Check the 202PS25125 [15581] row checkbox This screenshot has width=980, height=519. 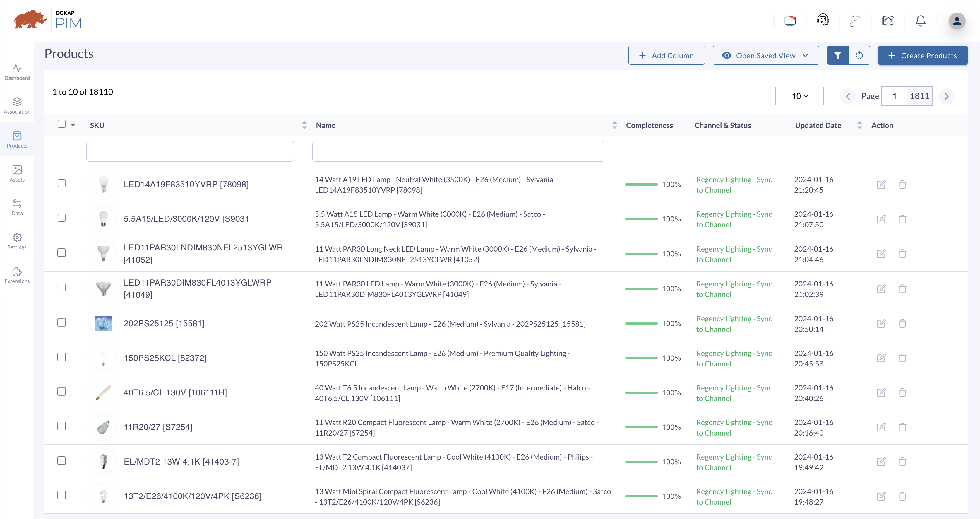pyautogui.click(x=62, y=322)
